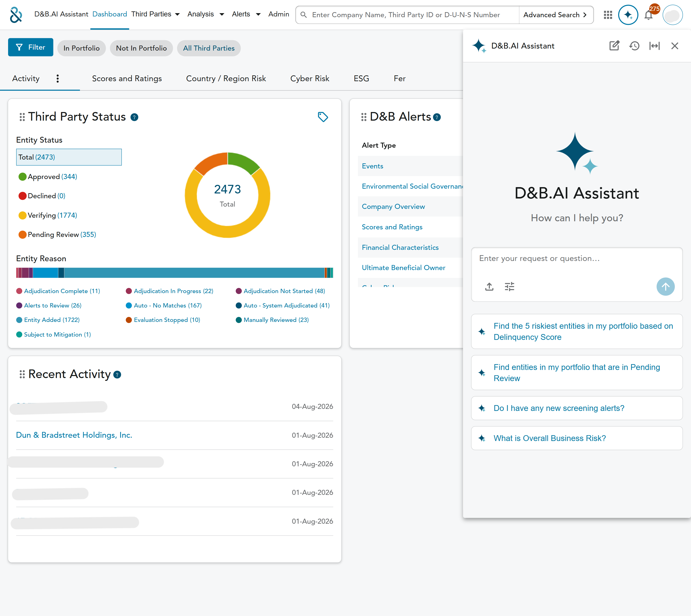Select the Not In Portfolio filter chip
Viewport: 691px width, 616px height.
click(x=142, y=48)
